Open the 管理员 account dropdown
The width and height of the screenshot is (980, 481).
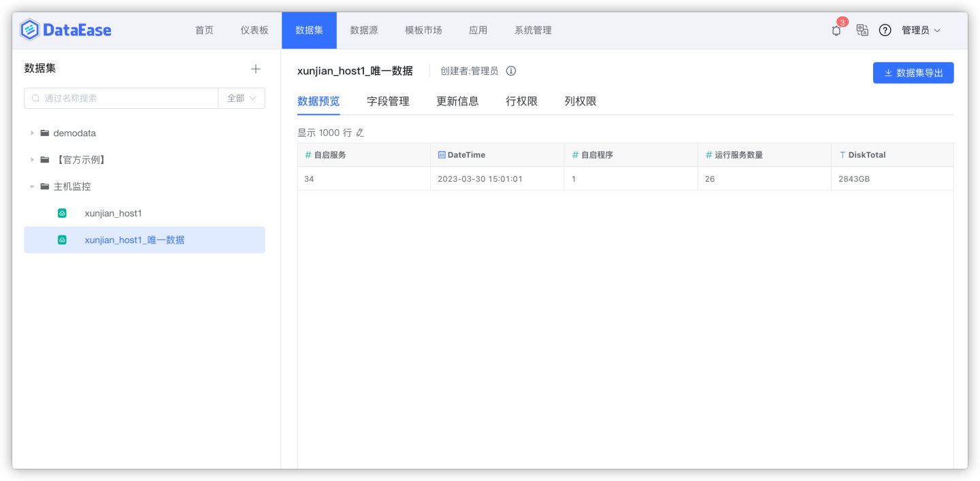pyautogui.click(x=921, y=30)
